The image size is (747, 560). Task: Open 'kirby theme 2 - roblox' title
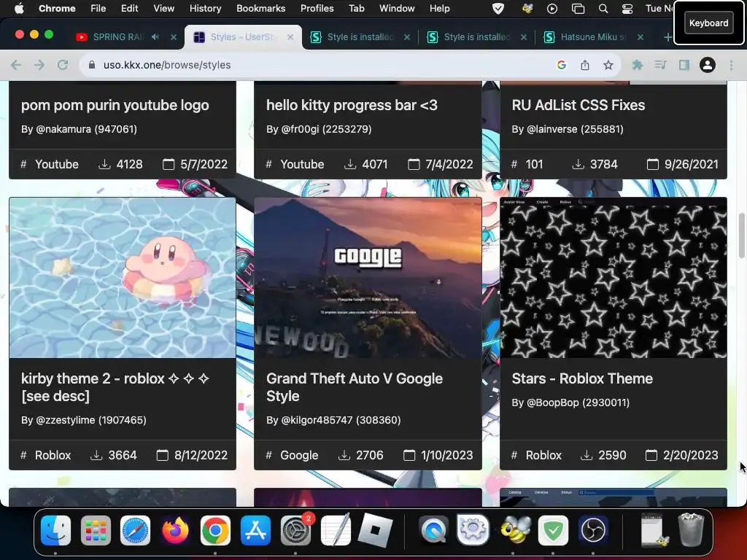115,387
